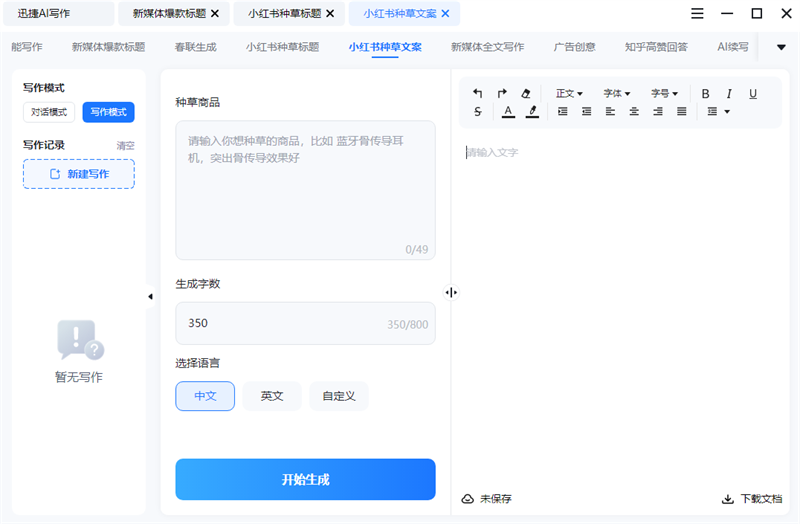Click the justify alignment icon

click(x=682, y=112)
